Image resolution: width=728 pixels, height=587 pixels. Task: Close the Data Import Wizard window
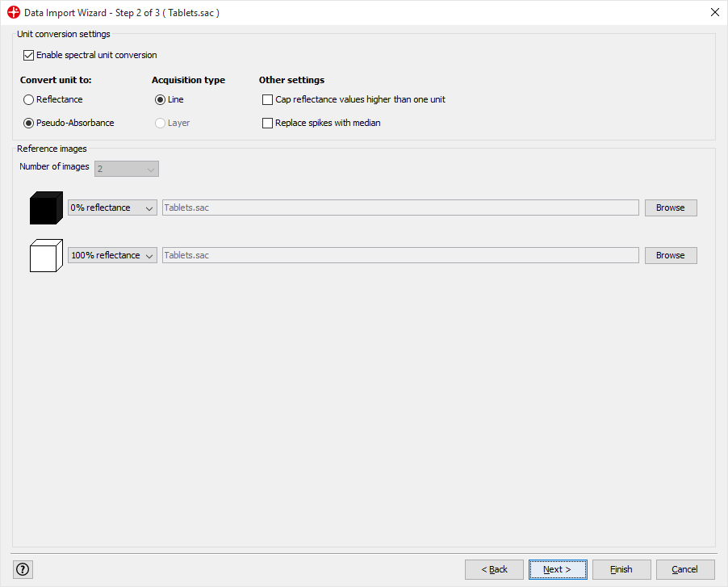[714, 13]
